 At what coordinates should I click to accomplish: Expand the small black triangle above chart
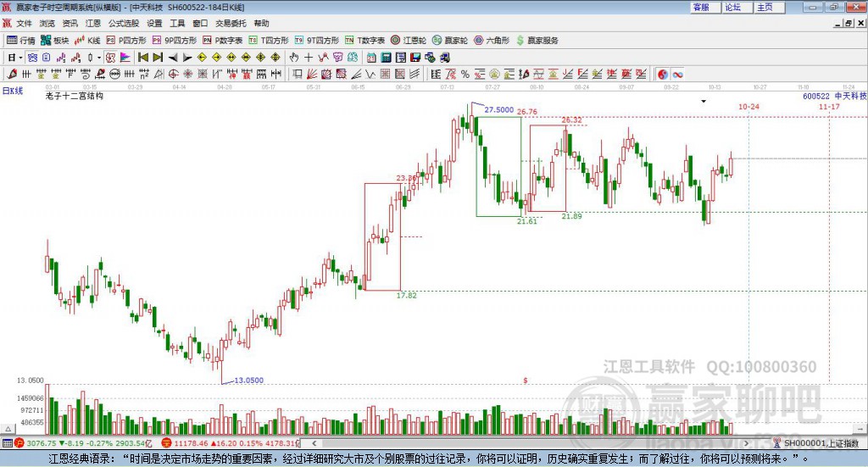[704, 101]
